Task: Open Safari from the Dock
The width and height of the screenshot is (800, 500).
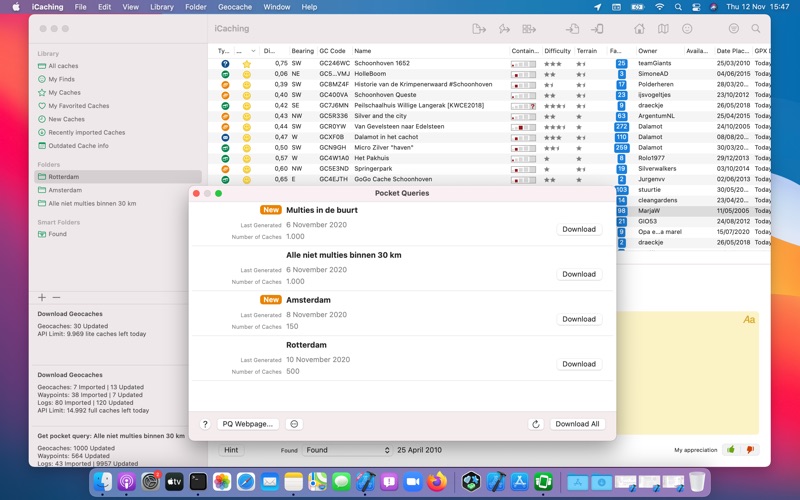Action: point(246,482)
